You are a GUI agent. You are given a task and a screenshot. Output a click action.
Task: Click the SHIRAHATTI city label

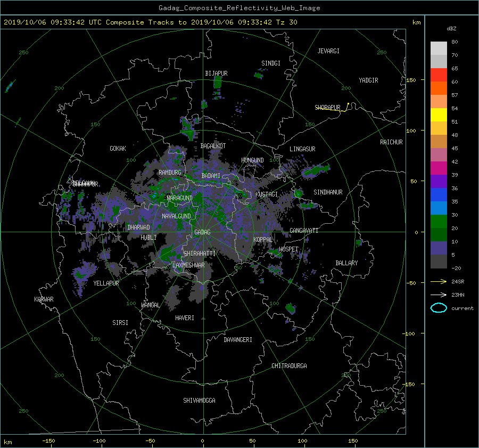(200, 254)
